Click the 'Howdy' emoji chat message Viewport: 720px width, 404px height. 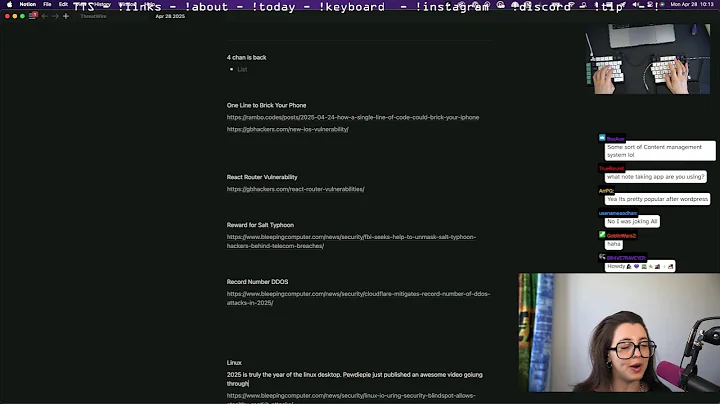pos(640,266)
